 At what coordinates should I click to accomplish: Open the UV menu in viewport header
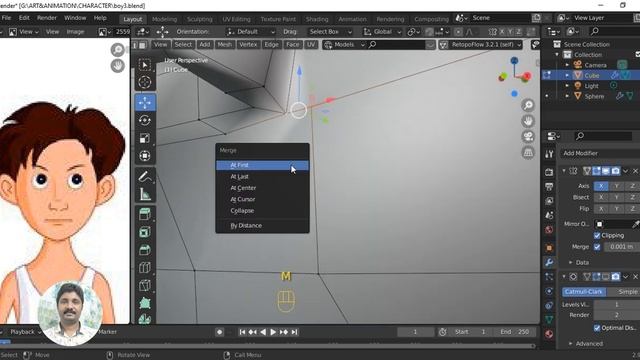(x=311, y=44)
